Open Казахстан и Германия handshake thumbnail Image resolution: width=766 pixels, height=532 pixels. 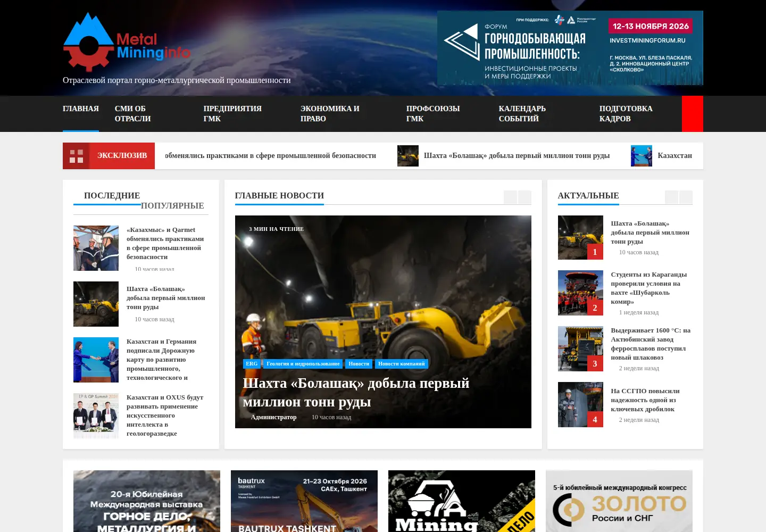[96, 360]
